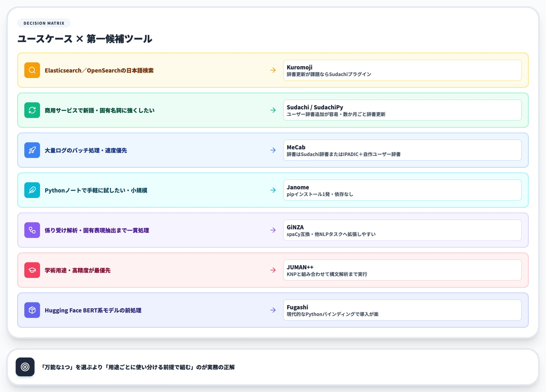Click the arrow pointing to Janome

point(273,190)
